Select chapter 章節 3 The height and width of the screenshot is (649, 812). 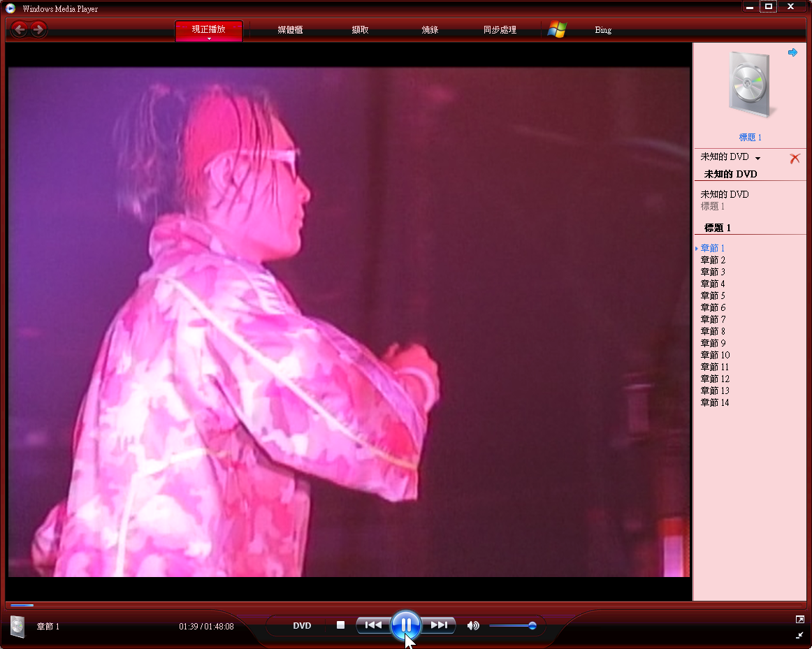click(713, 272)
